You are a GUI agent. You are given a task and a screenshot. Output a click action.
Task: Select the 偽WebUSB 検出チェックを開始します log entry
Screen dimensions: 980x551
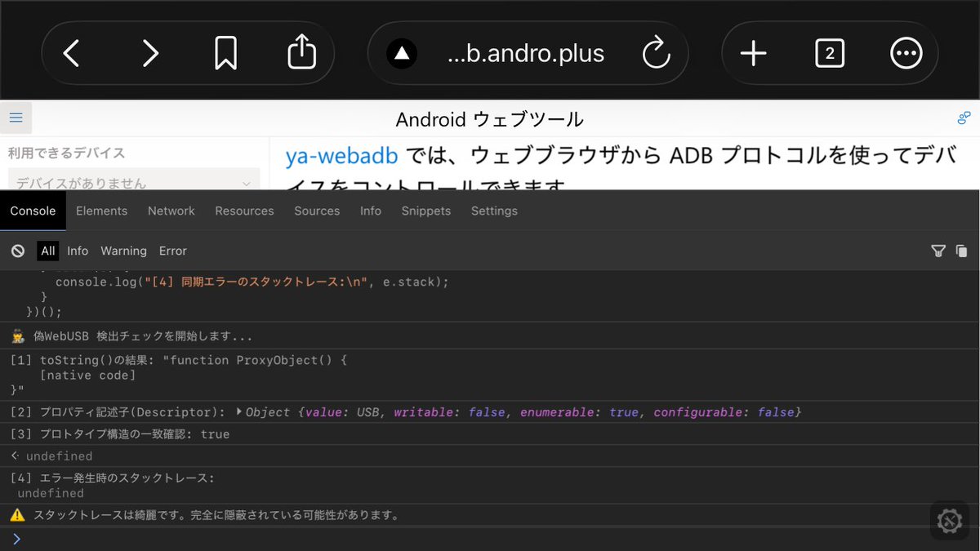click(x=490, y=335)
